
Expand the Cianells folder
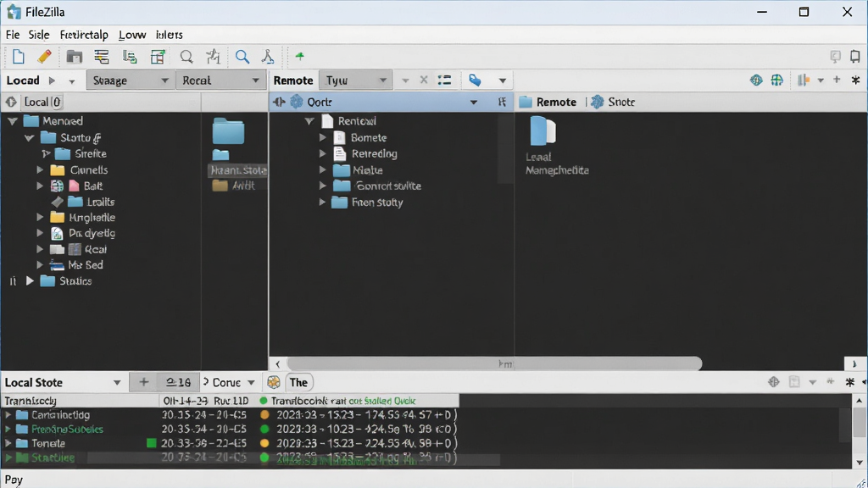[40, 169]
